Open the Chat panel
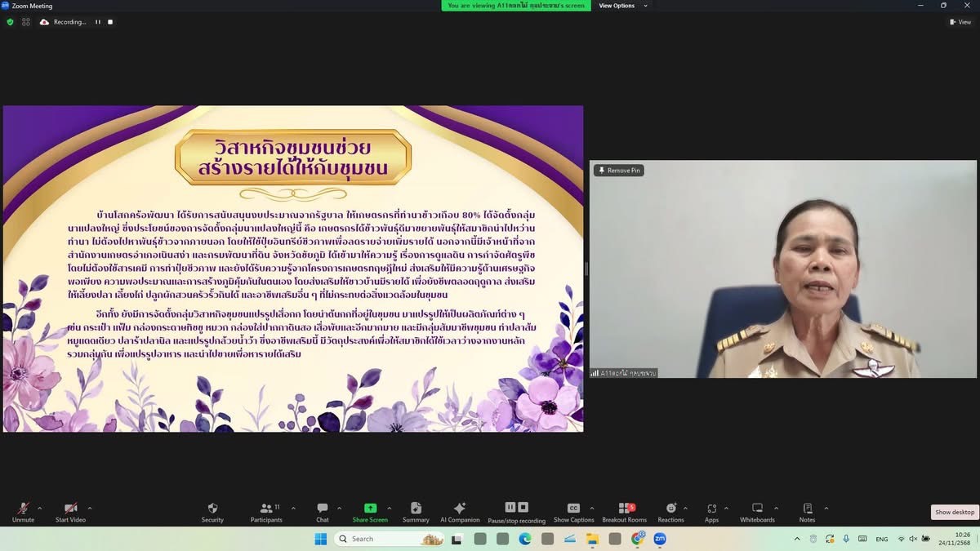 tap(323, 509)
